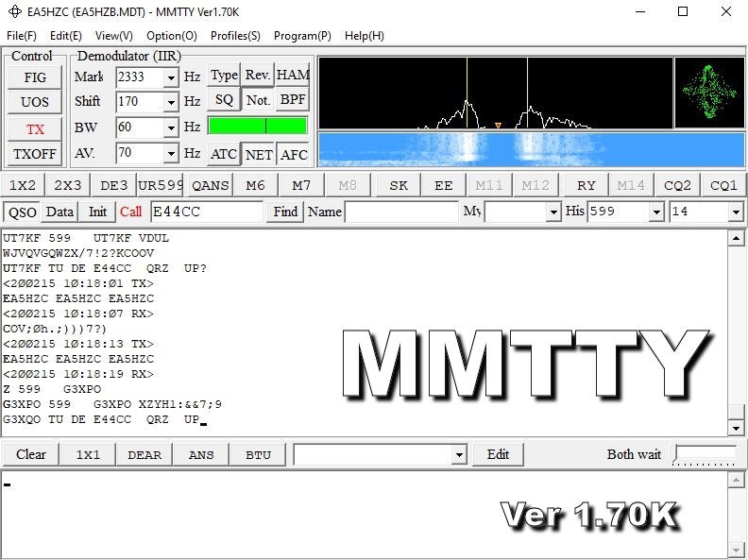The width and height of the screenshot is (748, 560).
Task: Click the demodulator Type button
Action: [x=224, y=75]
